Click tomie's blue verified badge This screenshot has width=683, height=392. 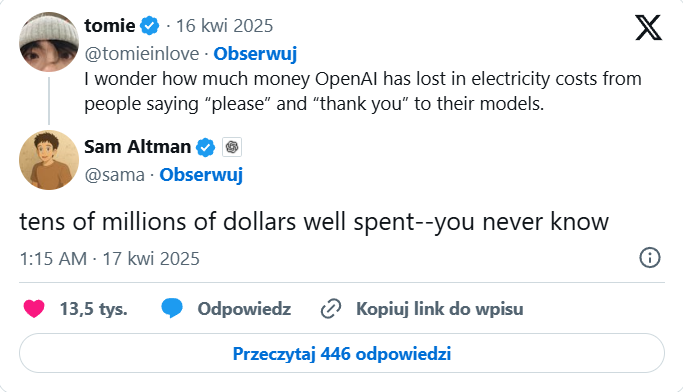149,26
